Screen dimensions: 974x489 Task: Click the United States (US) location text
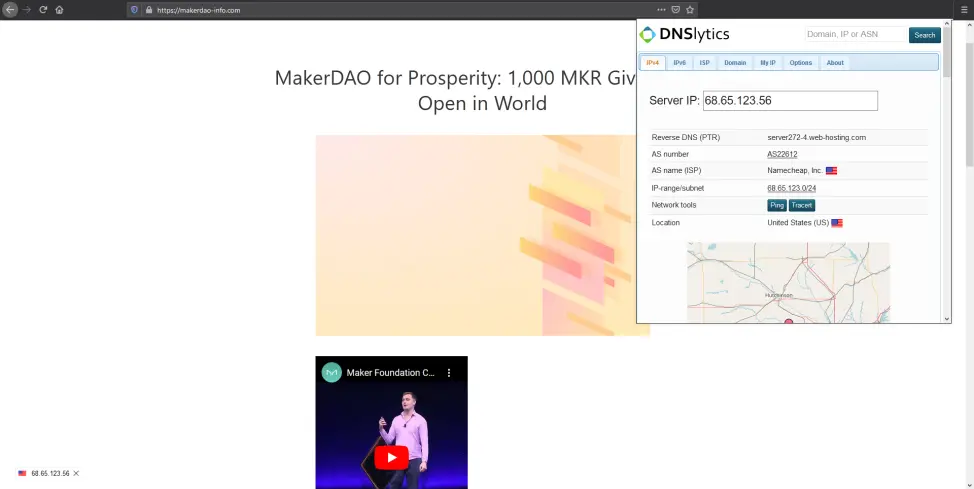(x=798, y=222)
